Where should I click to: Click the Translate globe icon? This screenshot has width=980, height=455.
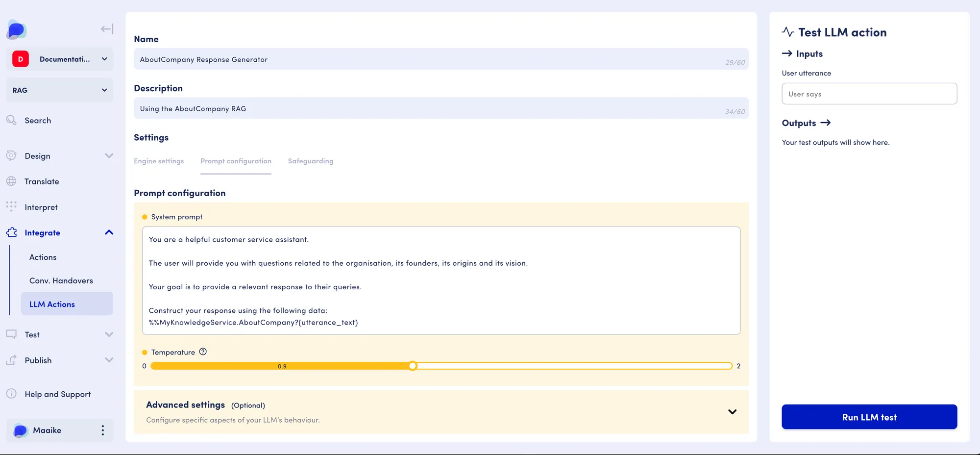point(11,181)
